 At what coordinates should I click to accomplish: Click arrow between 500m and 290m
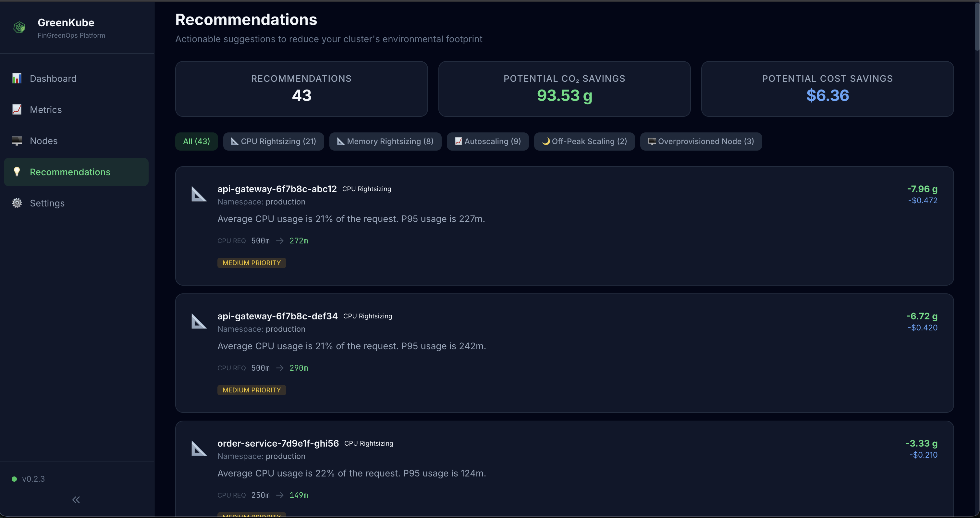pos(280,368)
